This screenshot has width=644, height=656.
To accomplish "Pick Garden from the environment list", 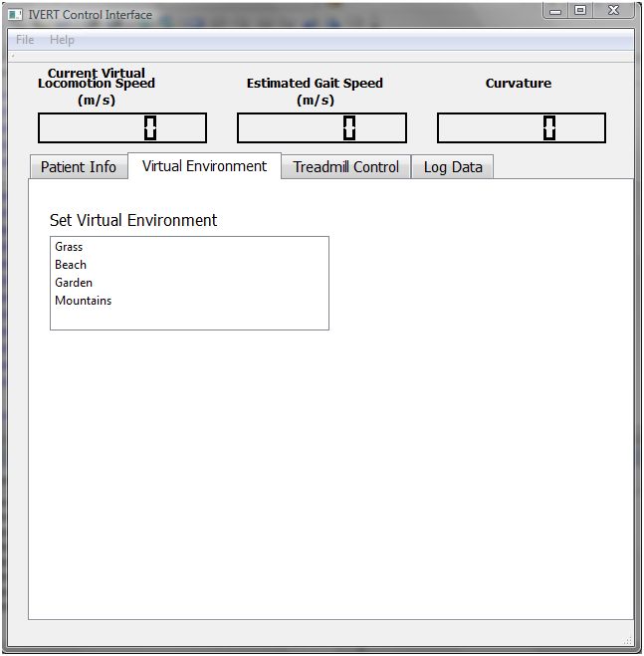I will [x=74, y=283].
